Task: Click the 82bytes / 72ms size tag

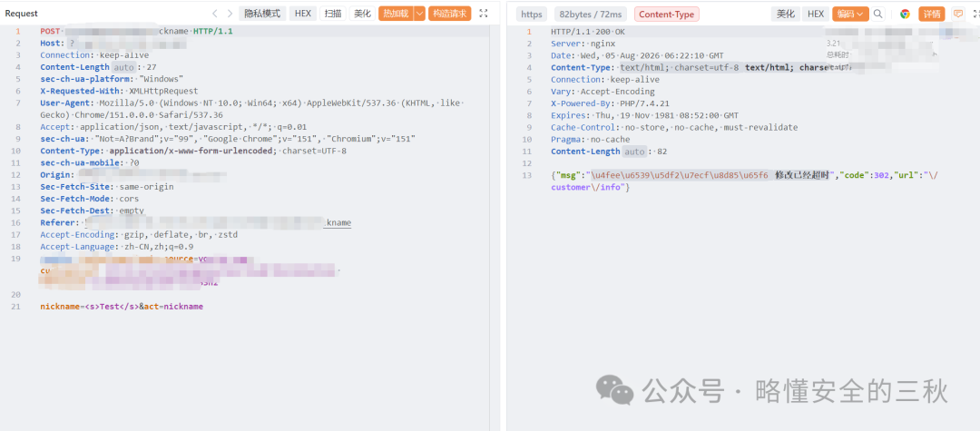Action: 591,14
